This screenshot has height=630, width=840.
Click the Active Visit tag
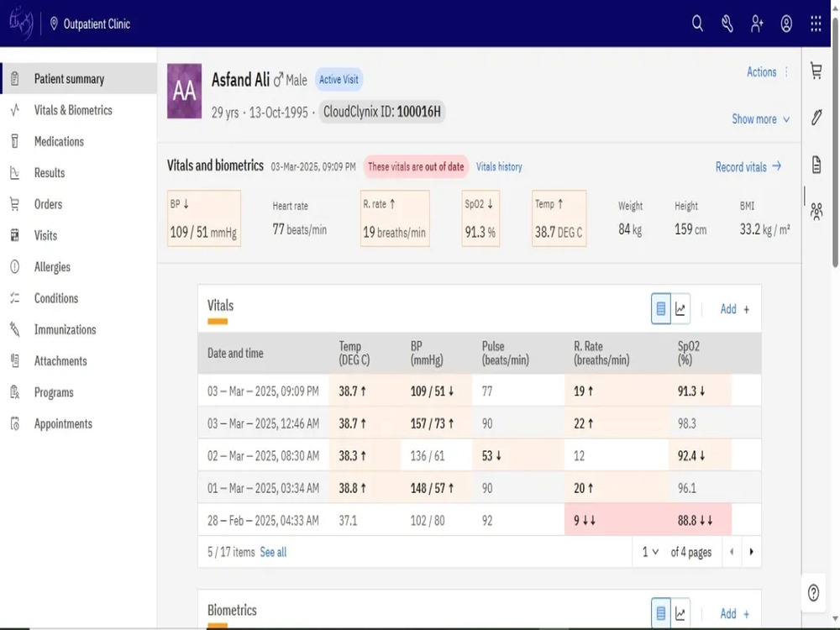click(x=339, y=79)
